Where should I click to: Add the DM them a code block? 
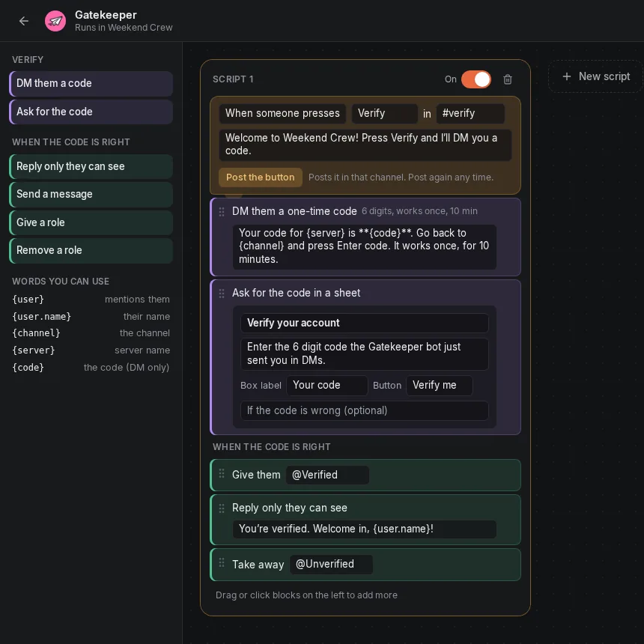click(91, 83)
